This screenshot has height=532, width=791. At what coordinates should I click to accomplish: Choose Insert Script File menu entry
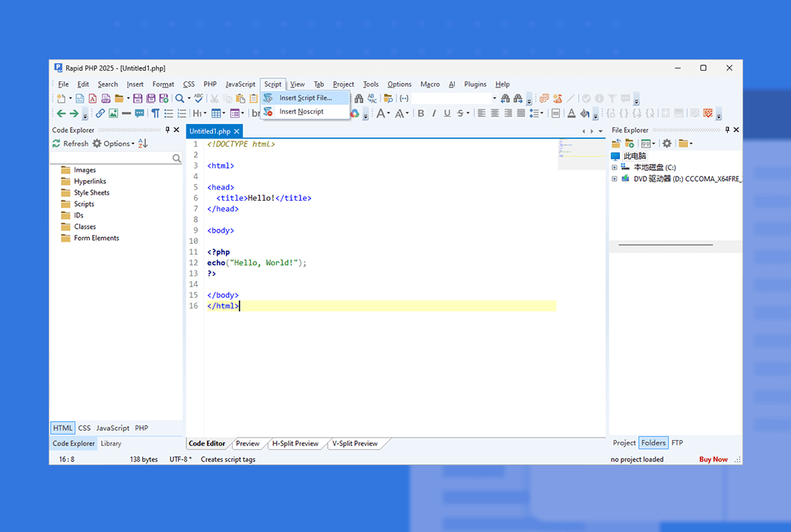[305, 98]
